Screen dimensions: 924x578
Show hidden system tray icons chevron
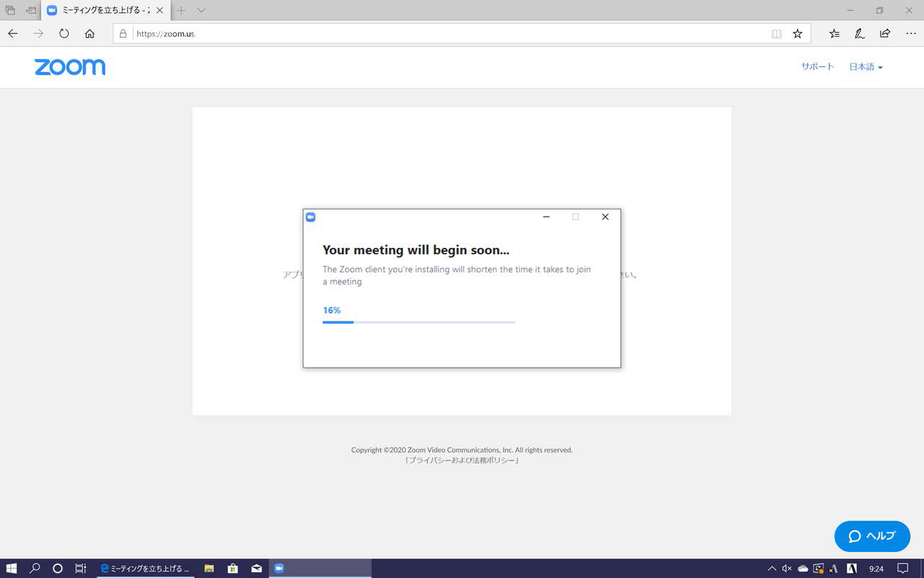tap(772, 569)
